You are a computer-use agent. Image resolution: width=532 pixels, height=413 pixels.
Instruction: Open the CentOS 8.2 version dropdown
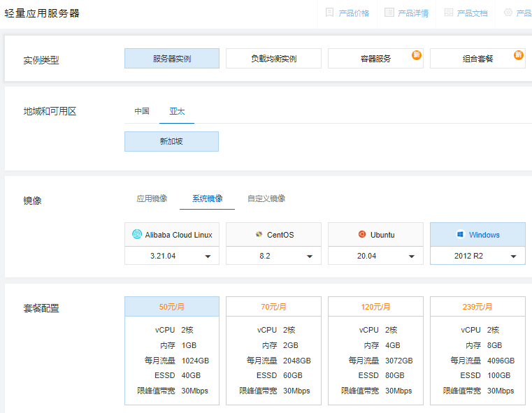pos(273,256)
